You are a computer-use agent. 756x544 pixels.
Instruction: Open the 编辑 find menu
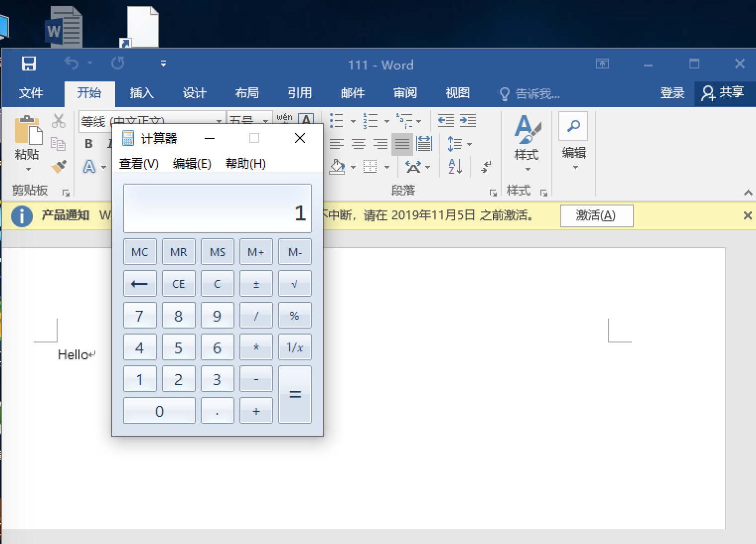tap(574, 142)
